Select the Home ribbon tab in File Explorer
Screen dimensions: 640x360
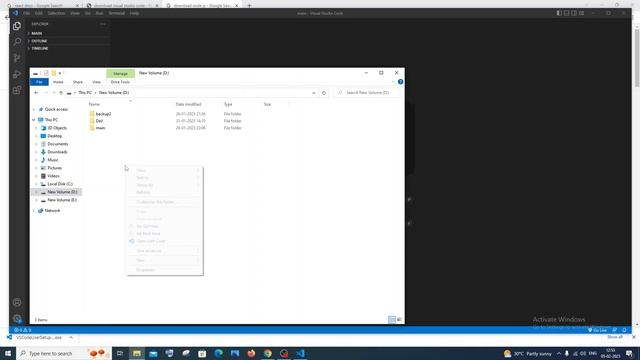pos(58,82)
